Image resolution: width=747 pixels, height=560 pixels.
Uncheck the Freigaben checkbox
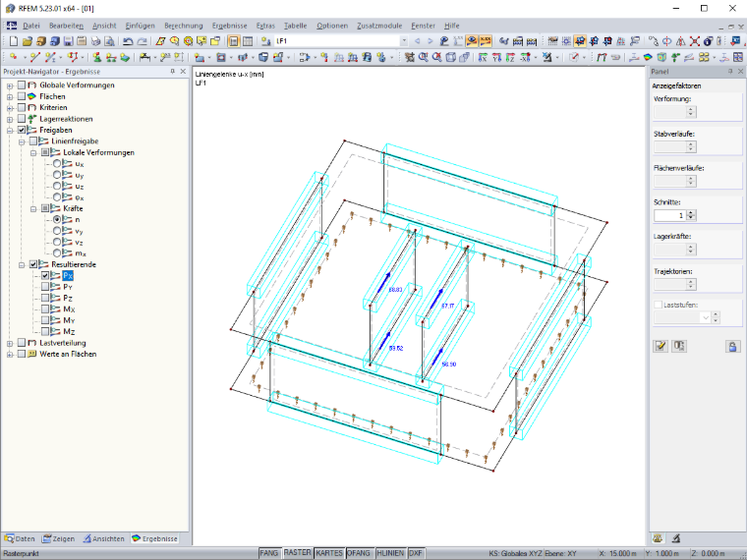pos(22,130)
